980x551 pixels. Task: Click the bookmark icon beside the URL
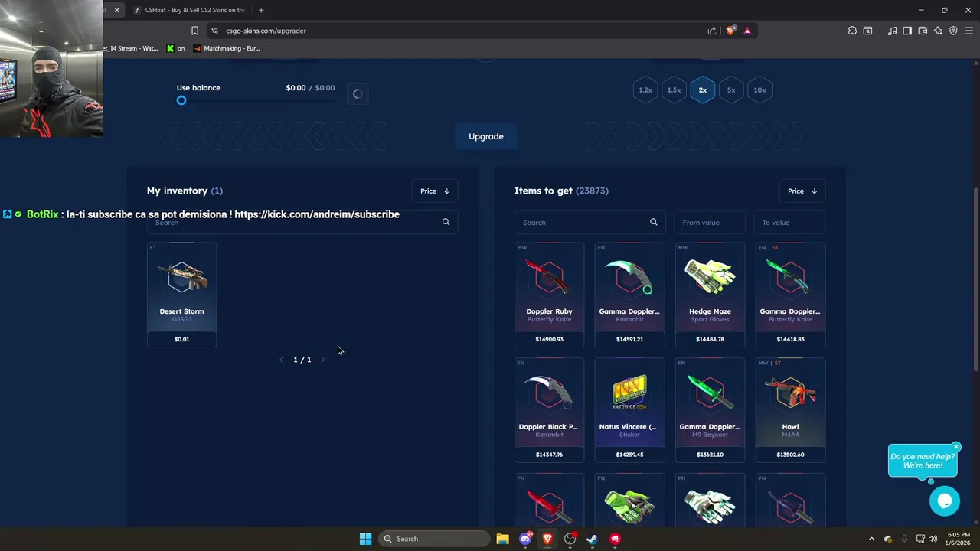194,31
